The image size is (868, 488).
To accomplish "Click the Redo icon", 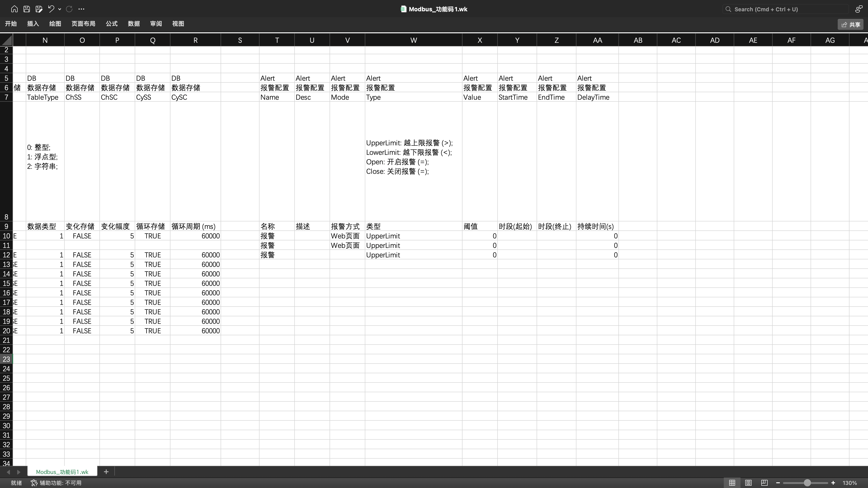I will point(69,9).
